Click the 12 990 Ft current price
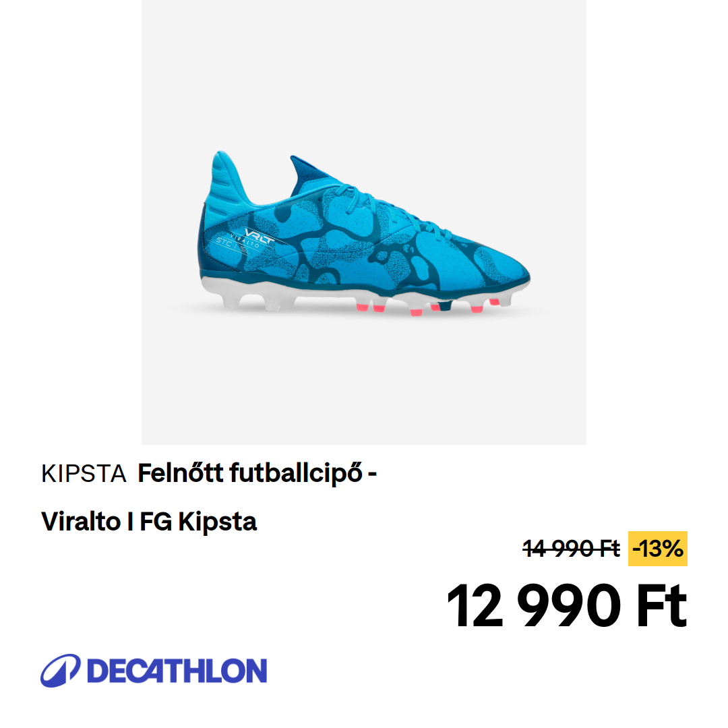Screen dimensions: 728x728 [566, 606]
